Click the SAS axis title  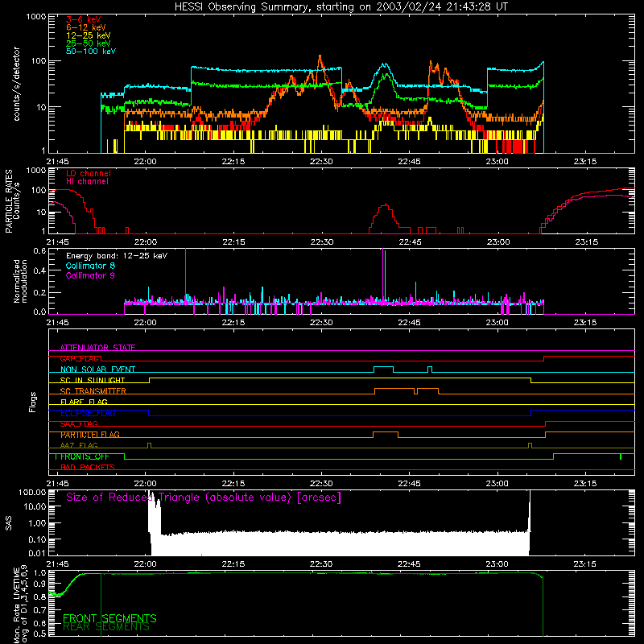coord(8,522)
